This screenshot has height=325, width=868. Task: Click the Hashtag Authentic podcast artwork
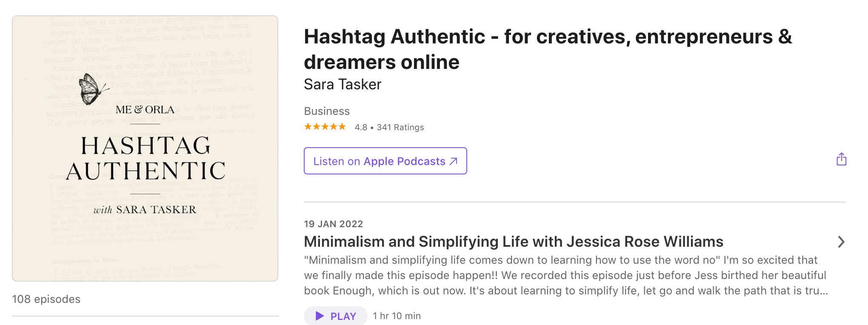coord(145,148)
